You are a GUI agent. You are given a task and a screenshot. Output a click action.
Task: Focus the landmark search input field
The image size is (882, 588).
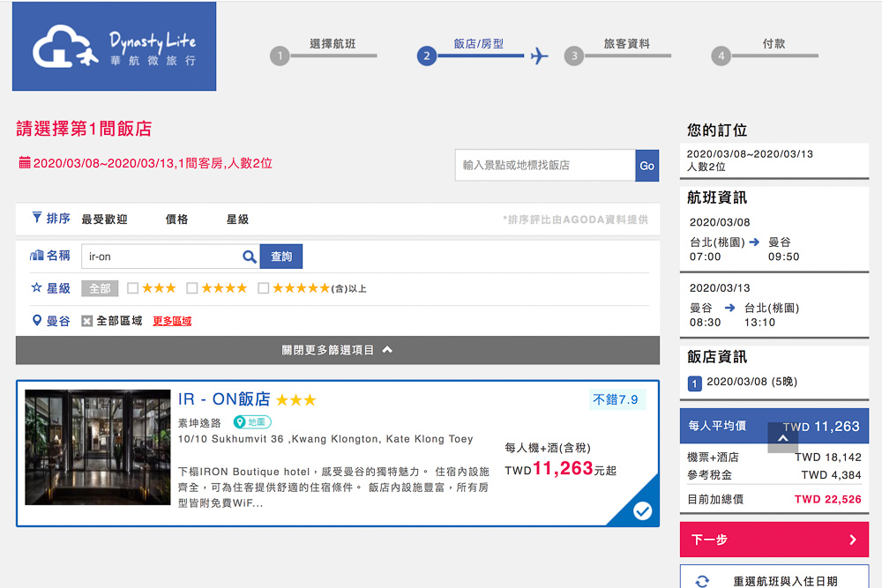tap(545, 165)
